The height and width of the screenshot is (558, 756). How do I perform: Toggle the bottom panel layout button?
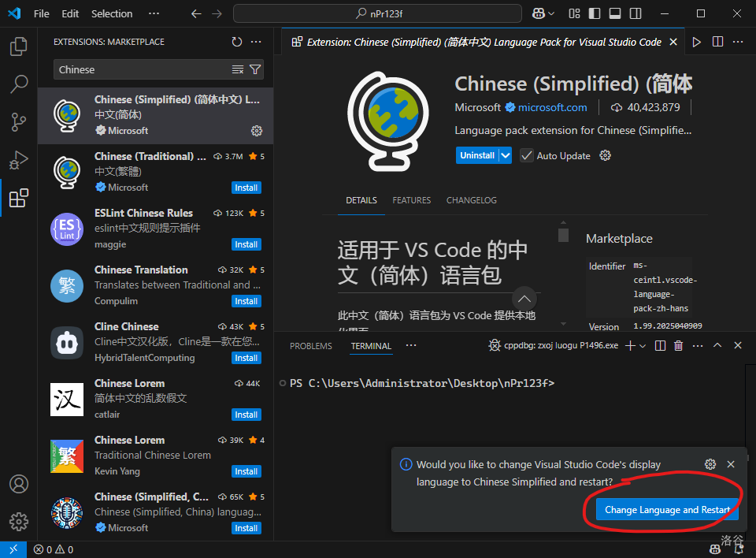coord(613,13)
